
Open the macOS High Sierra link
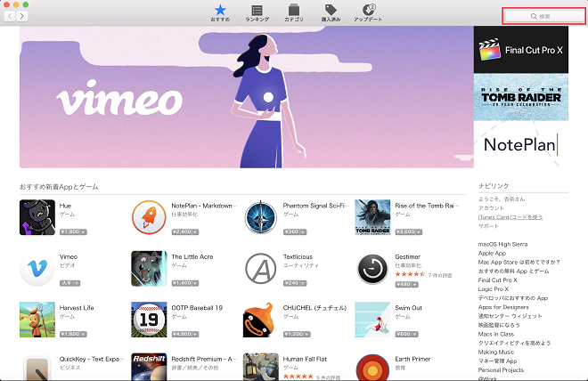coord(502,244)
